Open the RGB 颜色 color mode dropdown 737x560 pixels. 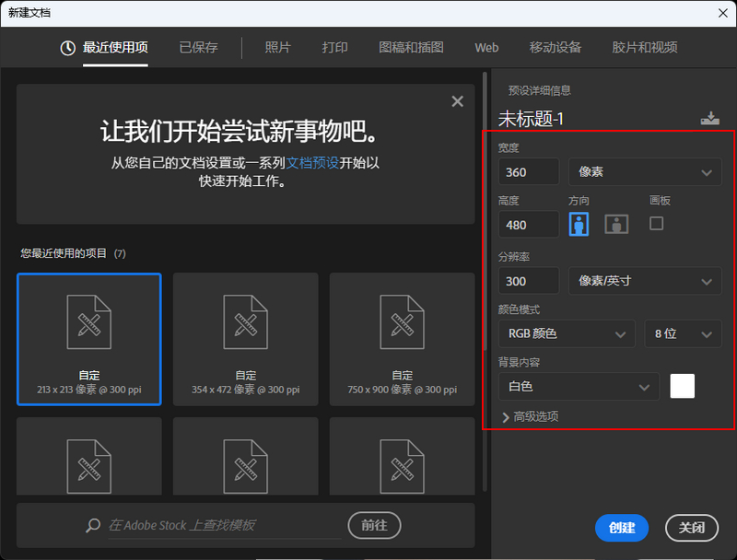(566, 333)
